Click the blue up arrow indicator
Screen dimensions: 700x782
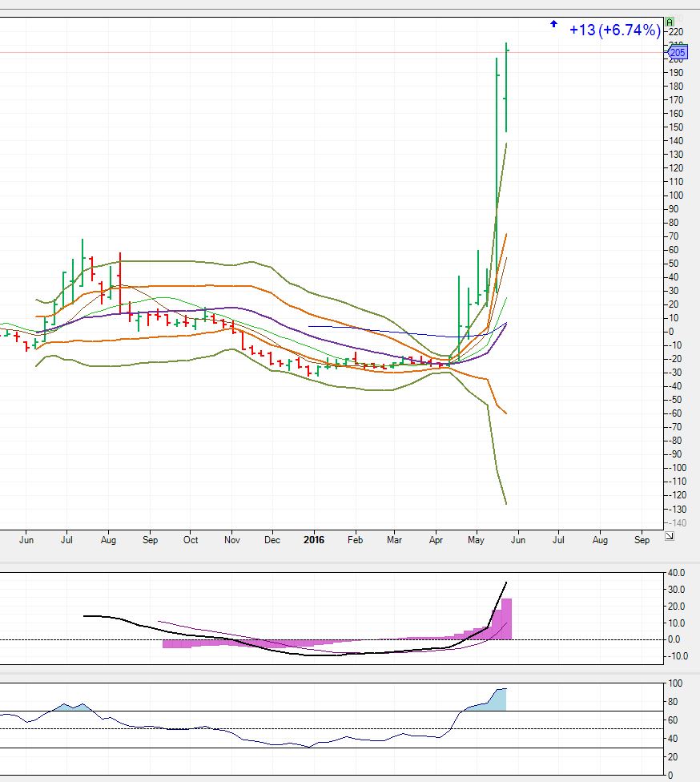[x=553, y=24]
